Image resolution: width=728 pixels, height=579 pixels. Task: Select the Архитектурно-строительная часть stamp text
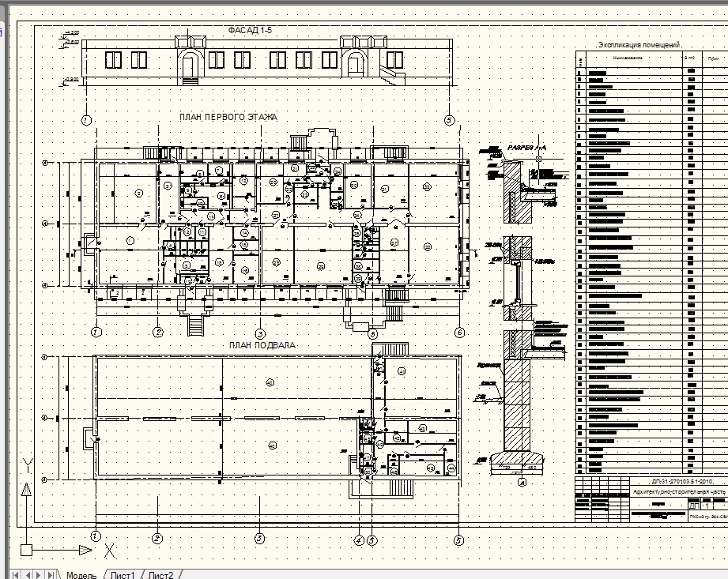click(679, 492)
